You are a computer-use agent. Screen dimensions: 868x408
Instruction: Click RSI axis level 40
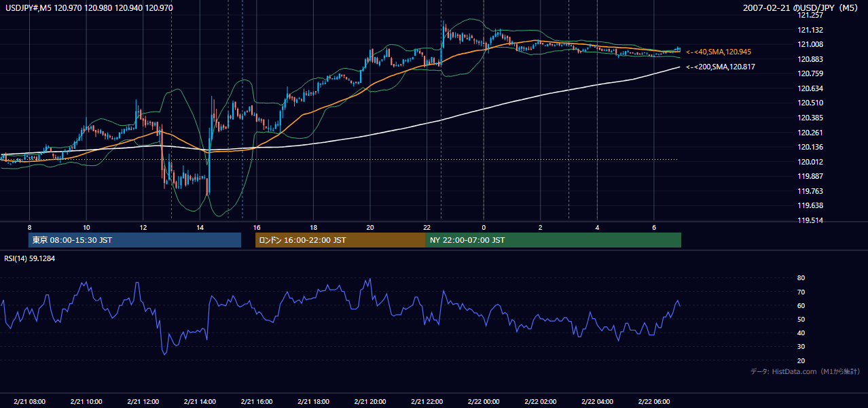click(801, 333)
